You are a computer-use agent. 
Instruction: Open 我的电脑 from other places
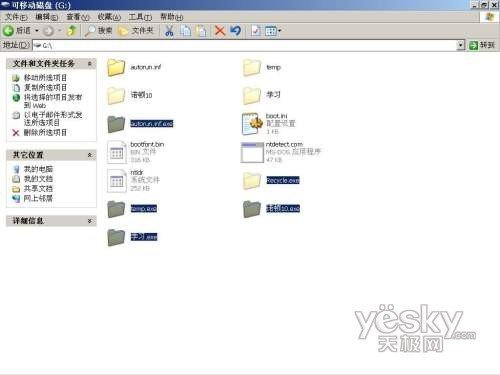38,169
